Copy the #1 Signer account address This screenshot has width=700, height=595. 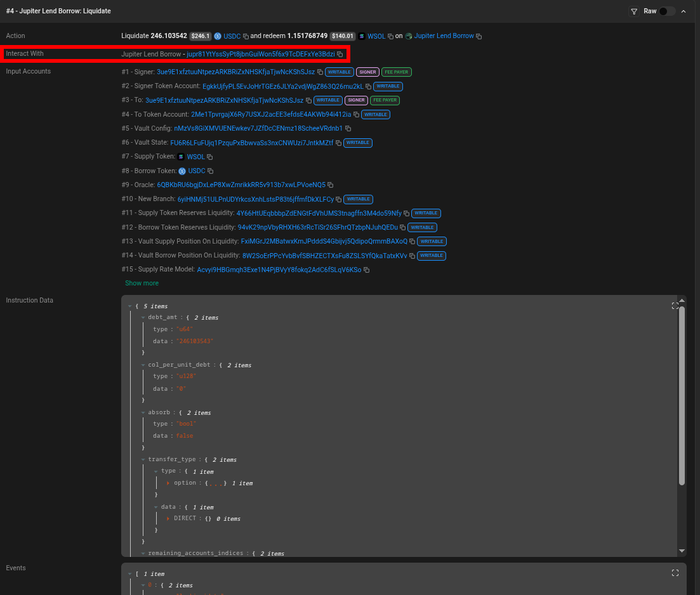(320, 72)
